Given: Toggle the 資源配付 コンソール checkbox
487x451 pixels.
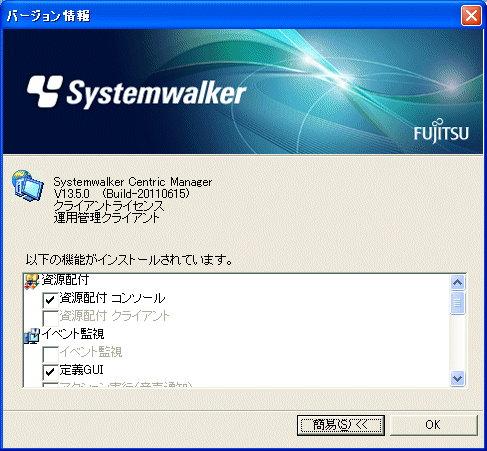Looking at the screenshot, I should tap(50, 300).
